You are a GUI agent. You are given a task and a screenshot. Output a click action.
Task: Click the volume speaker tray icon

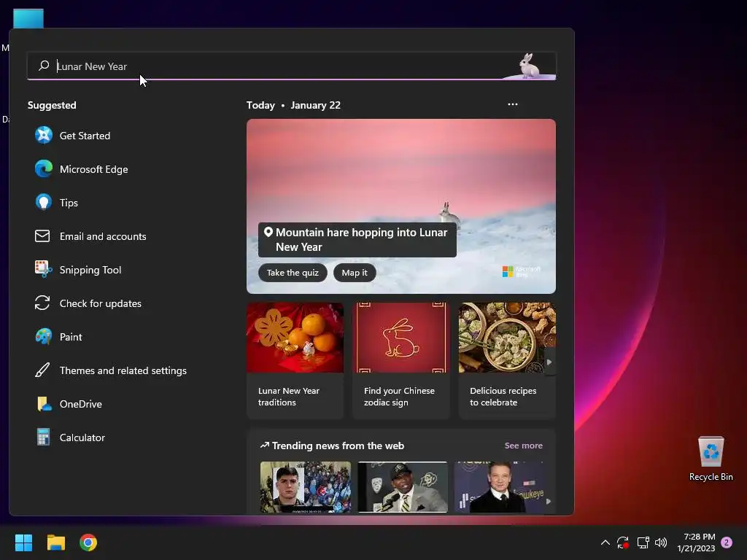(x=661, y=542)
